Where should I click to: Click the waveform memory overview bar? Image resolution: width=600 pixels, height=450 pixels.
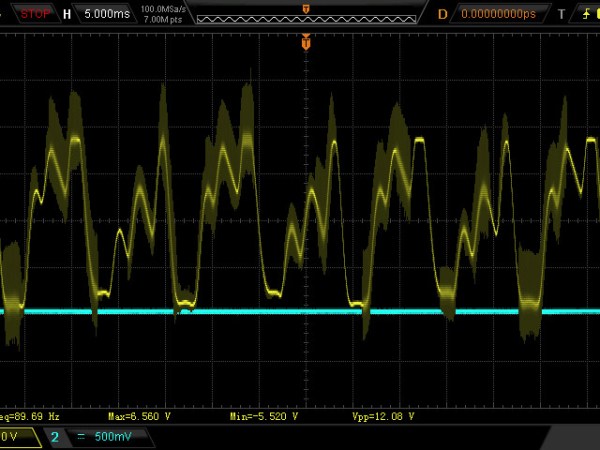pos(306,19)
